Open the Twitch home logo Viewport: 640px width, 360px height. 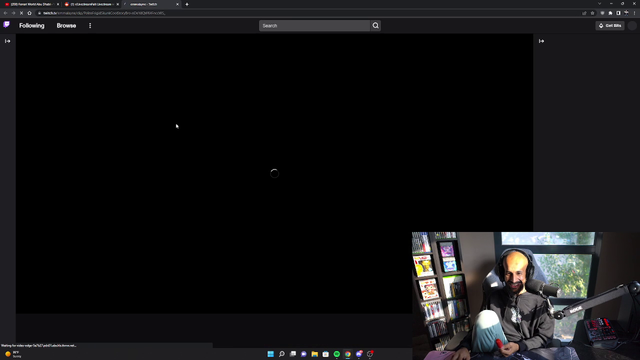7,25
